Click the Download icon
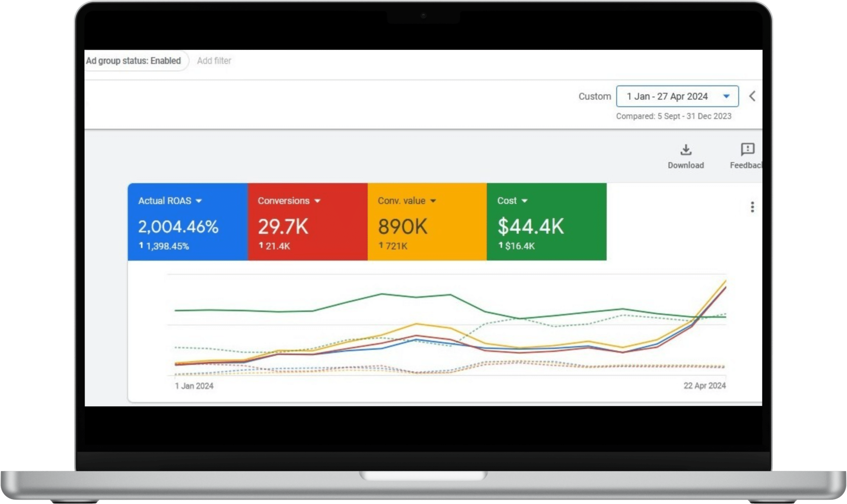Image resolution: width=847 pixels, height=504 pixels. click(686, 149)
